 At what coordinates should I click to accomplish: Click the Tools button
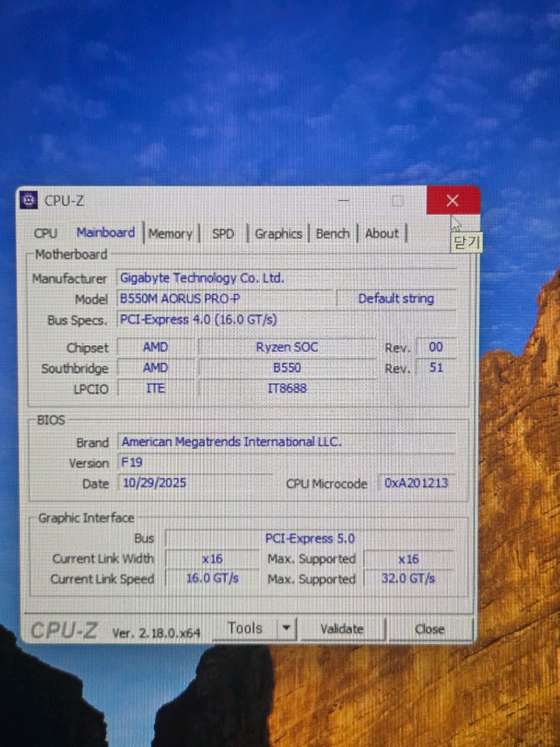click(244, 628)
